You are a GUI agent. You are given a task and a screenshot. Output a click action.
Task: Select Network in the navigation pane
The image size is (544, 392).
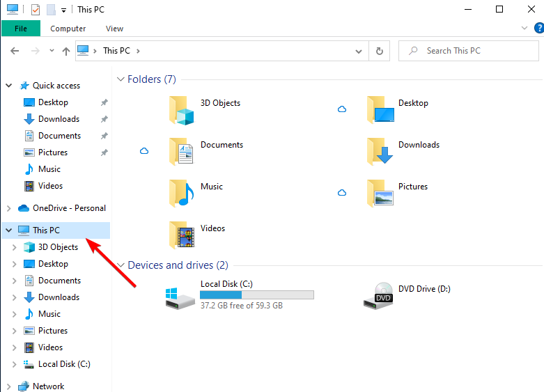pos(48,386)
